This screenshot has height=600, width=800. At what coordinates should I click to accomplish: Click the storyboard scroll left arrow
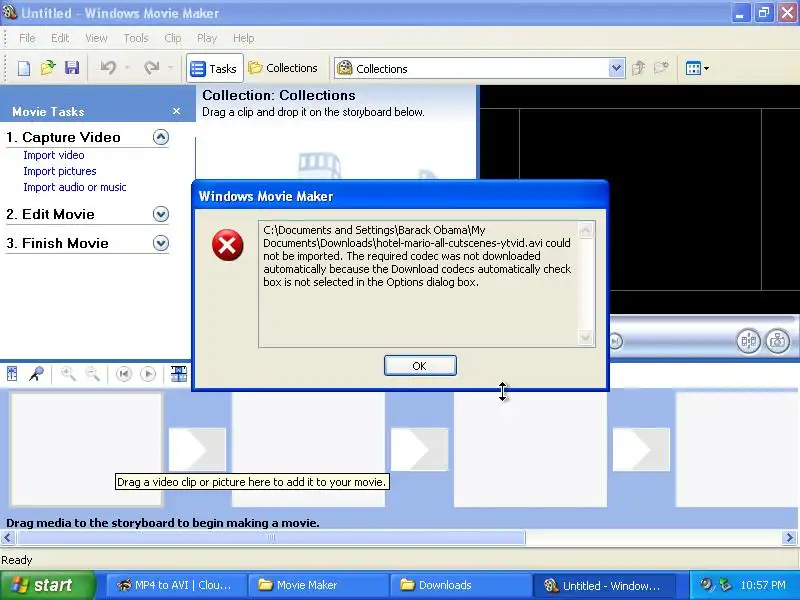[8, 537]
